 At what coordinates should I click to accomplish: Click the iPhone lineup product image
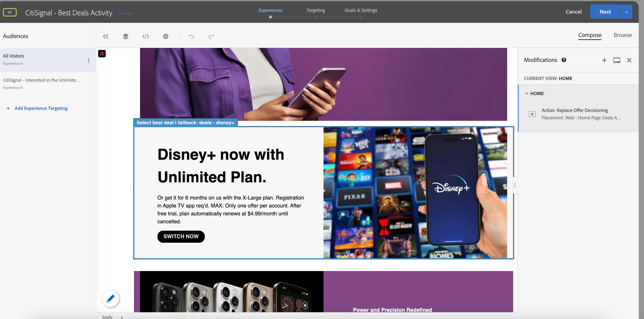[x=232, y=291]
